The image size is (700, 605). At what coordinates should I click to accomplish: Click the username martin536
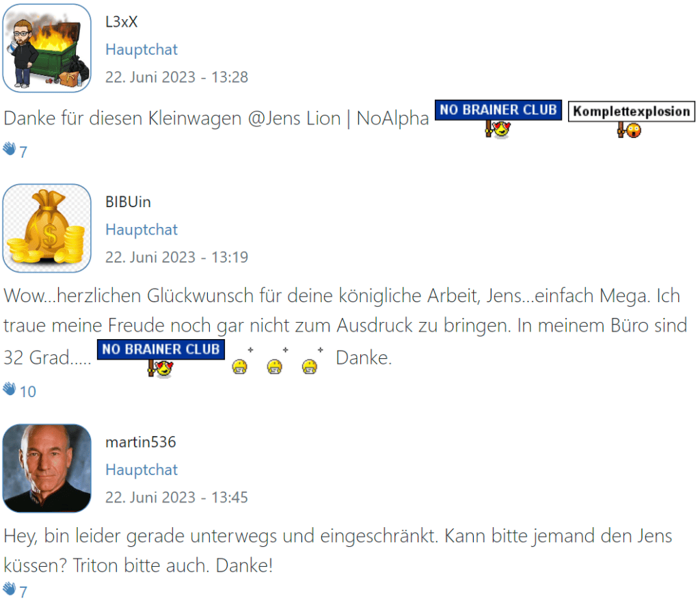coord(141,442)
